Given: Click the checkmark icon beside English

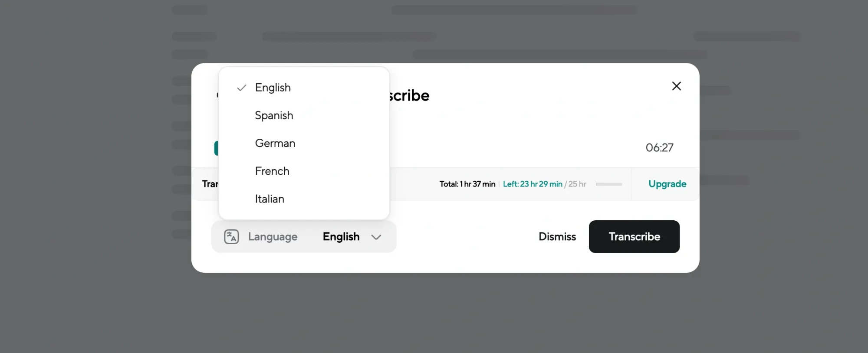Looking at the screenshot, I should [x=242, y=88].
